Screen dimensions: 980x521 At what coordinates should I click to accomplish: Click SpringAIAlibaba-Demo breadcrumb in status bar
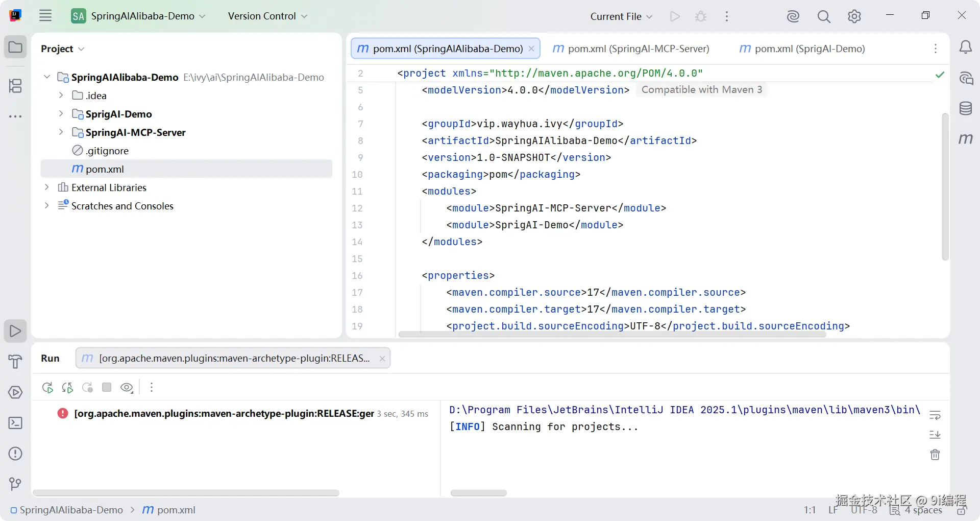(x=66, y=510)
